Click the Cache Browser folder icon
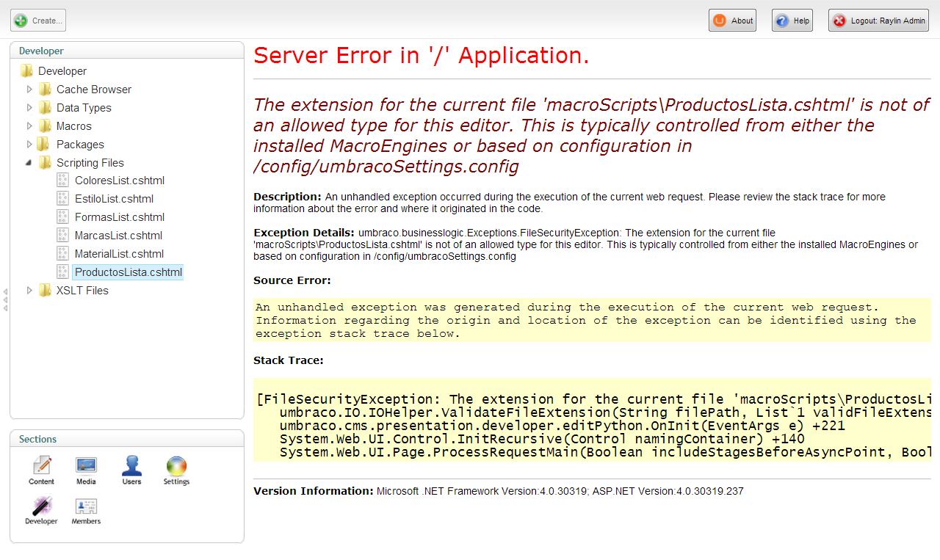The image size is (940, 560). point(46,89)
